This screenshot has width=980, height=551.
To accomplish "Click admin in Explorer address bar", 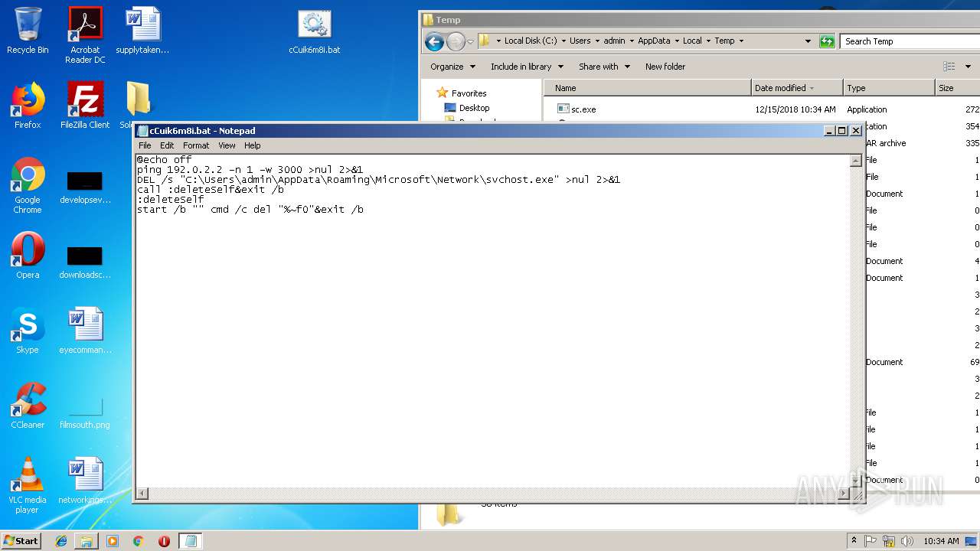I will click(614, 41).
